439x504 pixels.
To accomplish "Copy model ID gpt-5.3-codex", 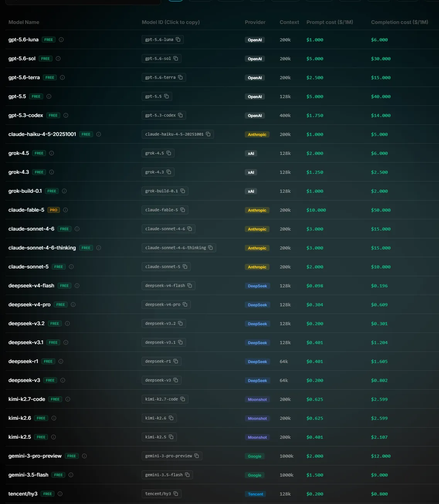I will [x=164, y=115].
